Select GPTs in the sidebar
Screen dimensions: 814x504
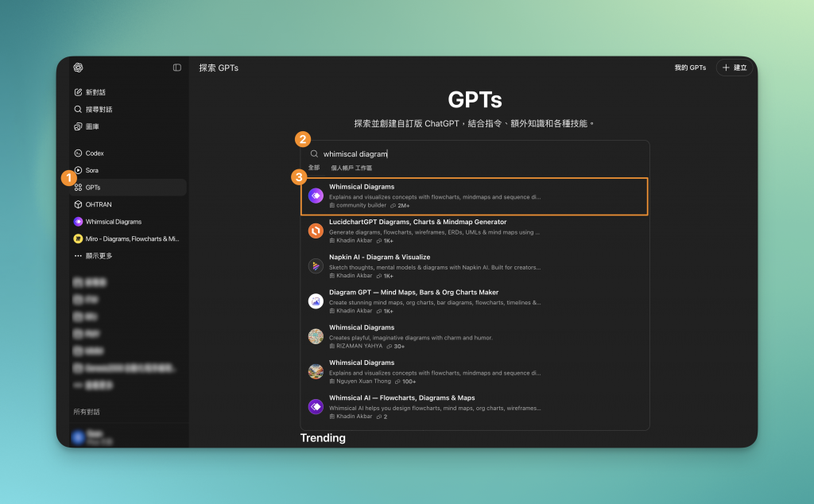(128, 188)
